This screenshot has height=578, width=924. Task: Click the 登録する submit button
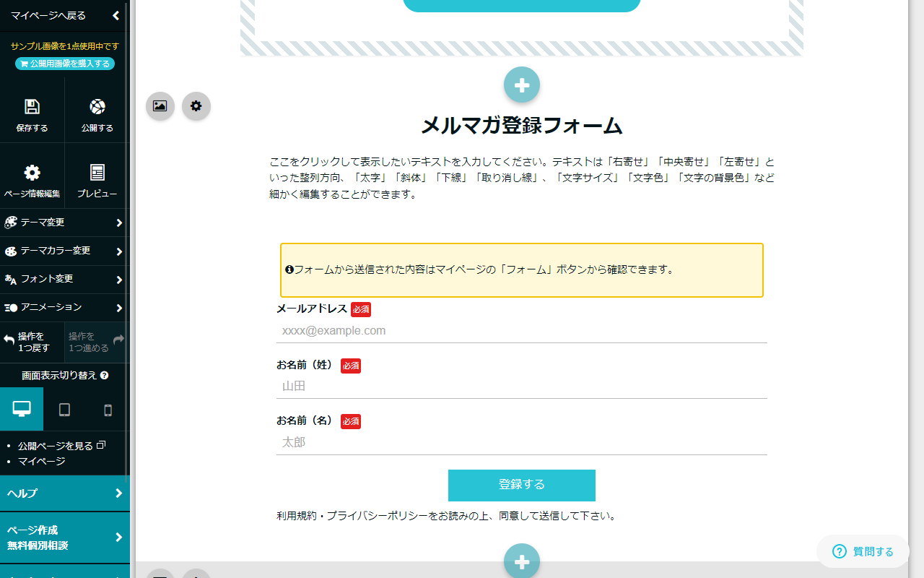coord(521,485)
